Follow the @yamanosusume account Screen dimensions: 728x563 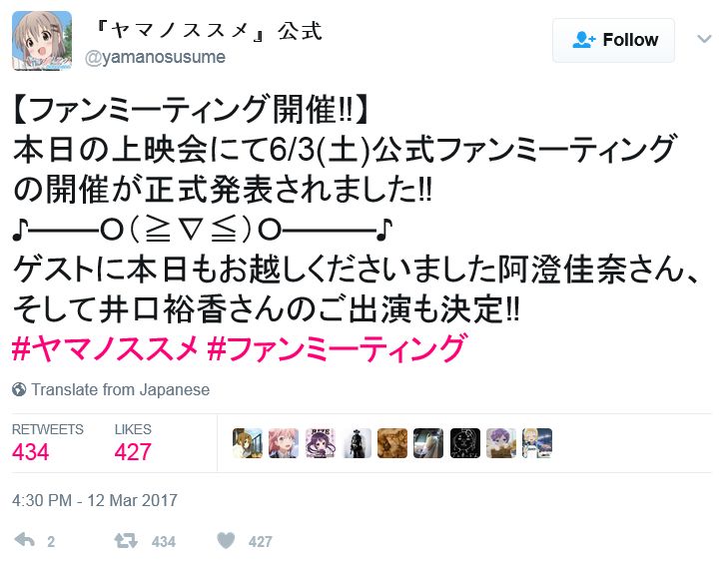pyautogui.click(x=613, y=40)
